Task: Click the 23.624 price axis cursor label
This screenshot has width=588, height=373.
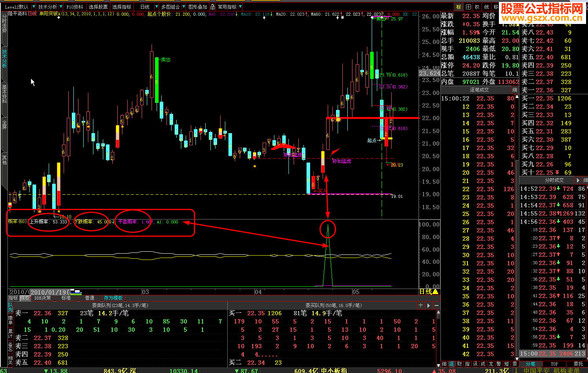Action: pyautogui.click(x=429, y=73)
